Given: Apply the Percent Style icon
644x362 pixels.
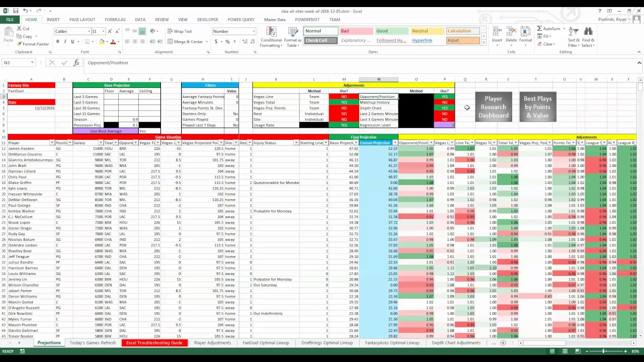Looking at the screenshot, I should coord(227,42).
